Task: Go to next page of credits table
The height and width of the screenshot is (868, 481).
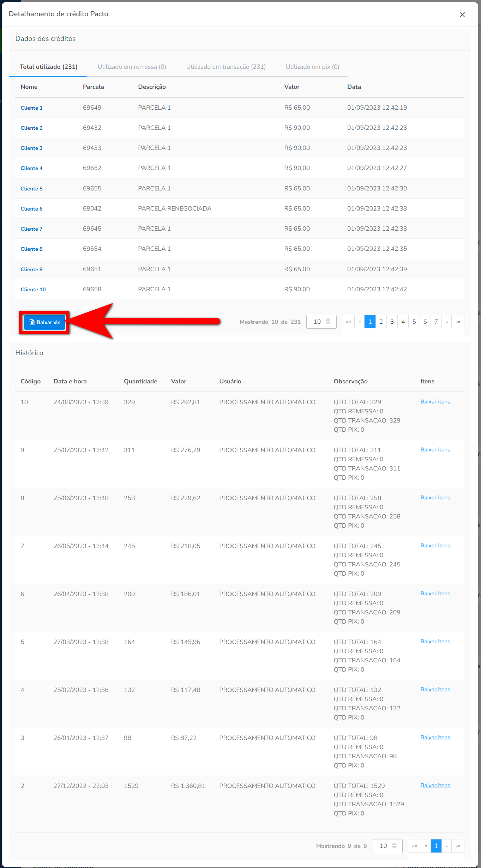Action: coord(446,322)
